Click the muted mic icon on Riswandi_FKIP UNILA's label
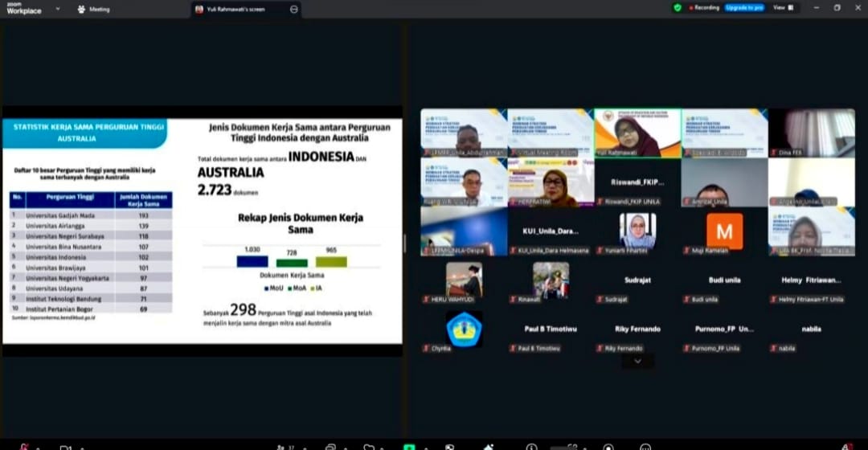This screenshot has width=868, height=450. [x=600, y=202]
